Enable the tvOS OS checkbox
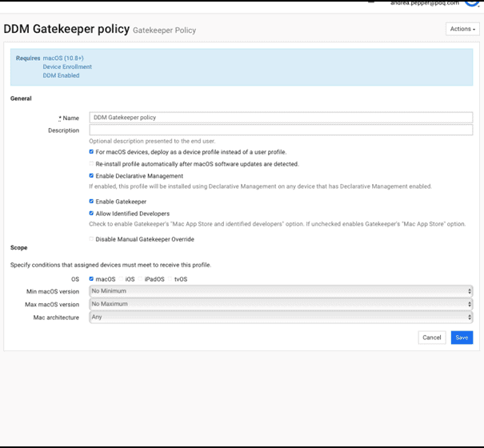The height and width of the screenshot is (448, 484). coord(170,279)
